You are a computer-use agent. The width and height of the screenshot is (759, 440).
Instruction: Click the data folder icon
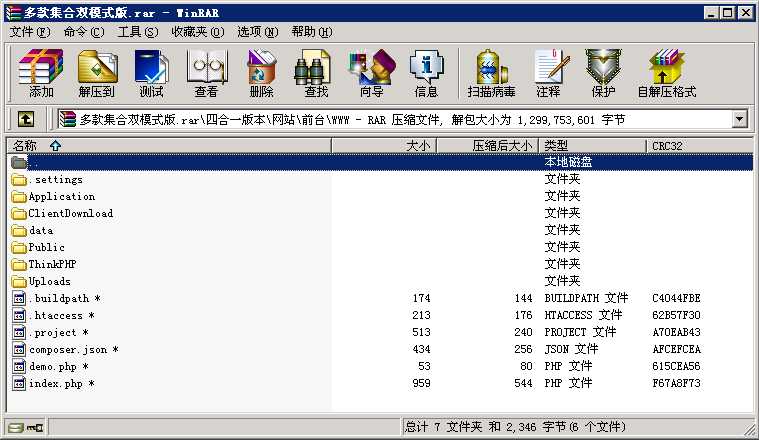pyautogui.click(x=19, y=231)
